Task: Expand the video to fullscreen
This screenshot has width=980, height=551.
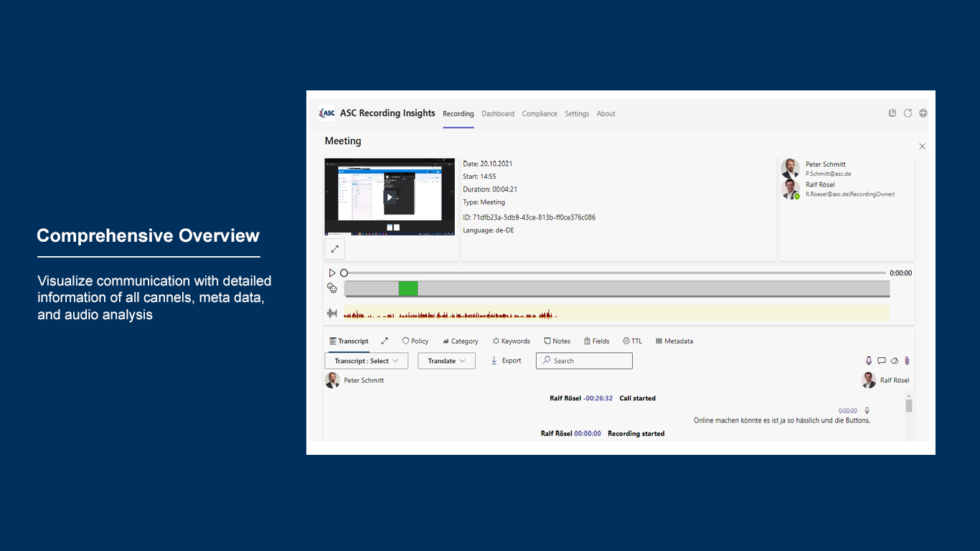Action: pos(335,249)
